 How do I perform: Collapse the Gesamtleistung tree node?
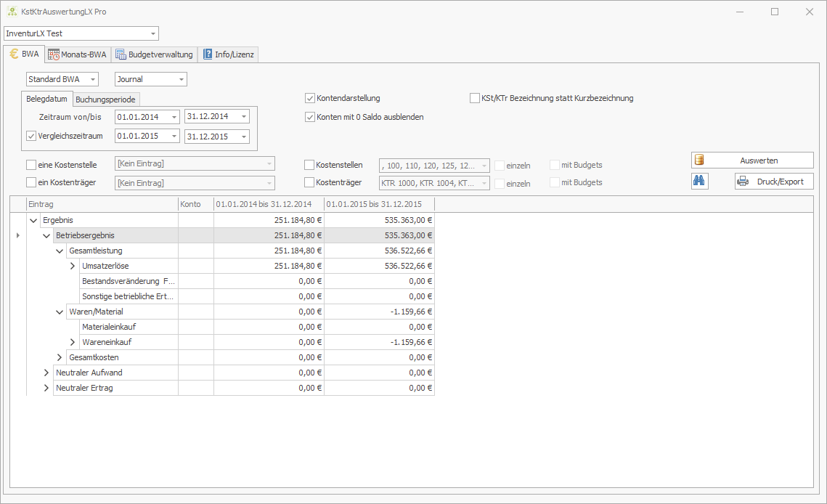[x=60, y=251]
